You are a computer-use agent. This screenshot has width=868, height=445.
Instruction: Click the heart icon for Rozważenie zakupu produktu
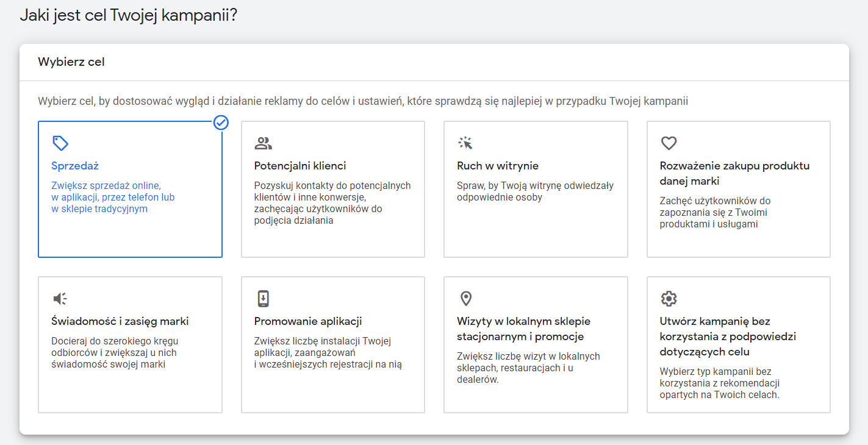click(x=669, y=143)
